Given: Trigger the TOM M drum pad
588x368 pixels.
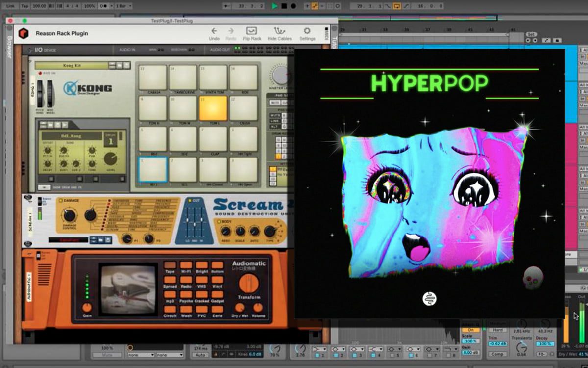Looking at the screenshot, I should 183,108.
